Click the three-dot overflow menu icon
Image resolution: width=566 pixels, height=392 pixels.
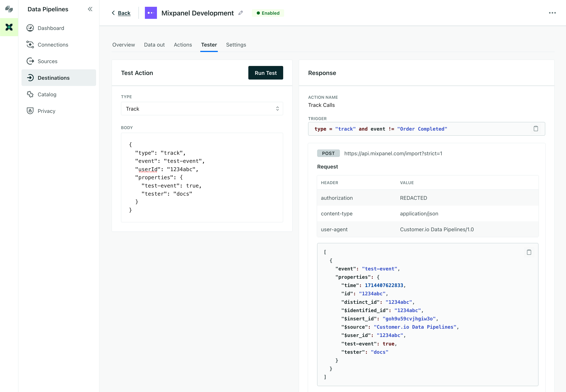pos(554,13)
